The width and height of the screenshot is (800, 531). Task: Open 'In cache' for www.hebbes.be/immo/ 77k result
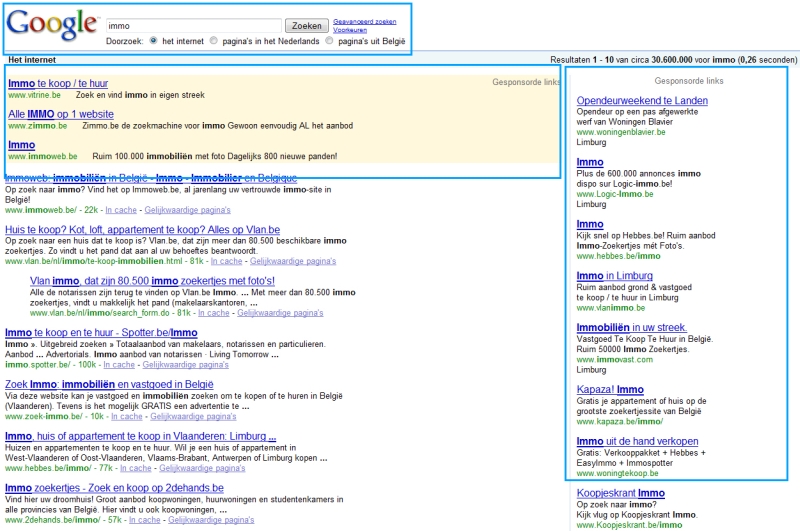coord(136,468)
